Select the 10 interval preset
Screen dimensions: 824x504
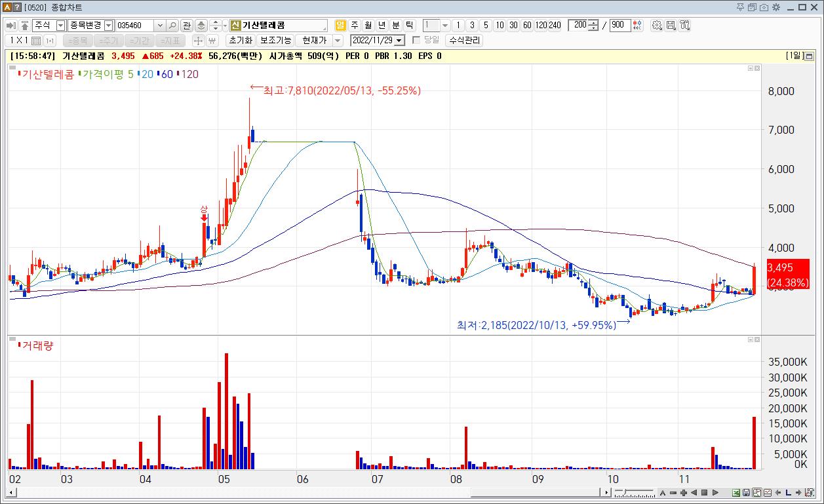click(500, 25)
